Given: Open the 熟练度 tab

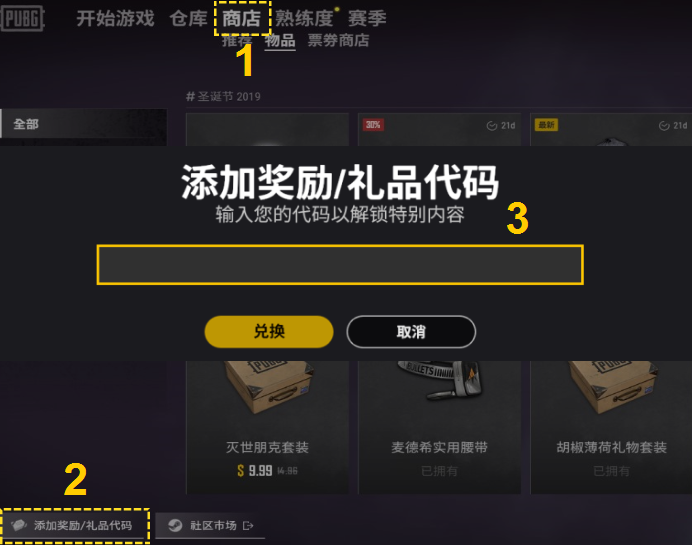Looking at the screenshot, I should pyautogui.click(x=304, y=19).
